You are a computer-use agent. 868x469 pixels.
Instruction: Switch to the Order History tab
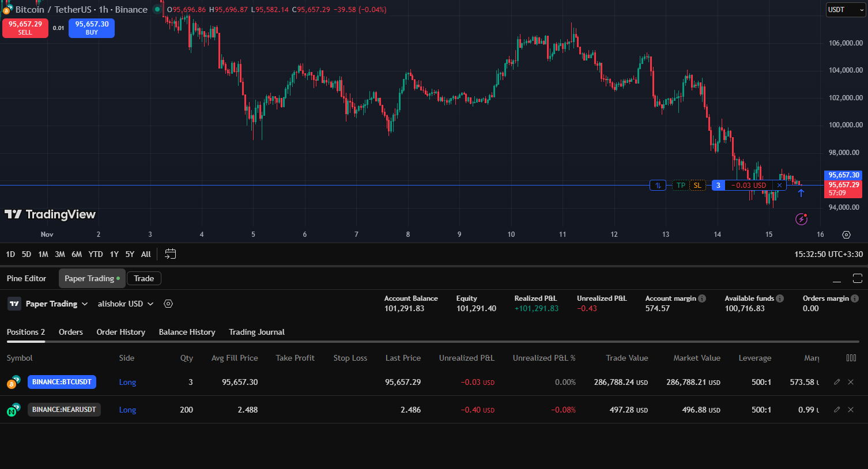(120, 332)
